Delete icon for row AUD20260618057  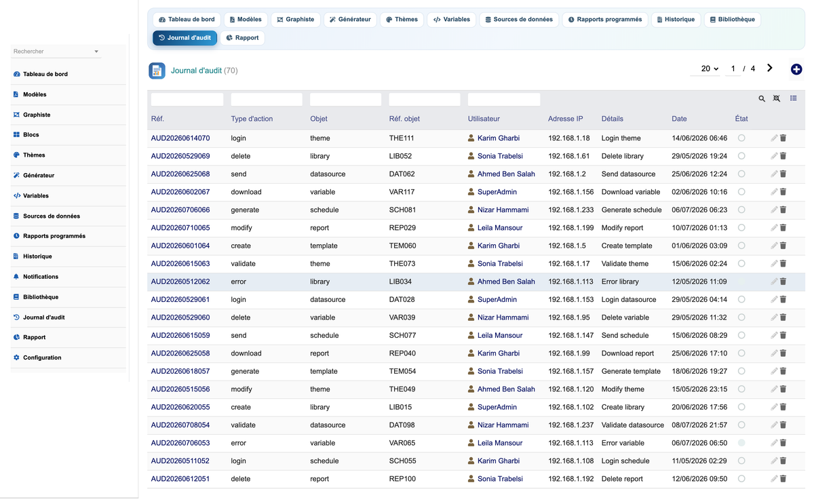(783, 372)
